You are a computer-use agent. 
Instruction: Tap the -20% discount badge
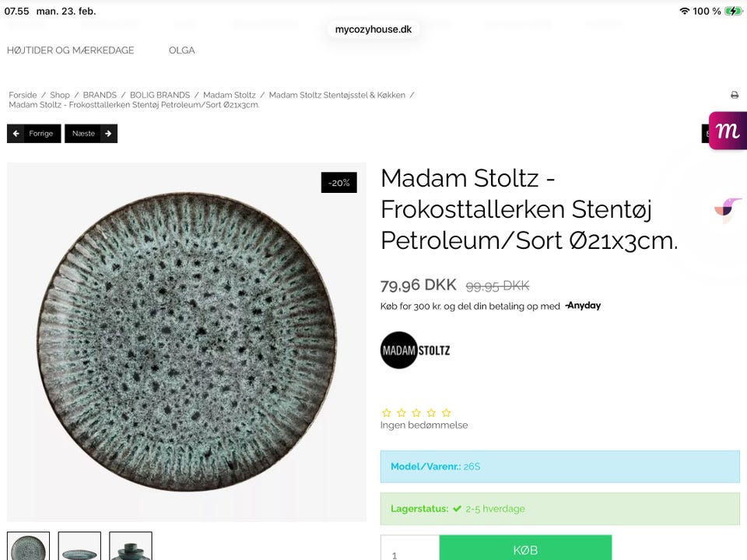click(339, 183)
